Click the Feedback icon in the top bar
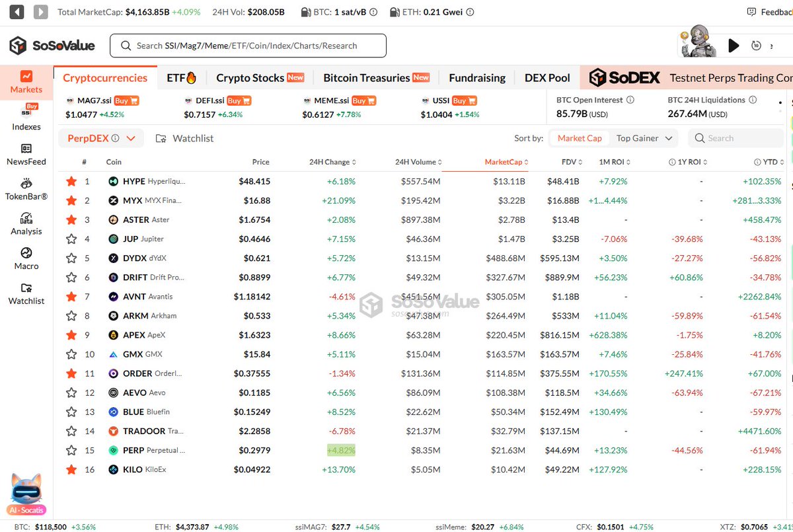 click(751, 12)
